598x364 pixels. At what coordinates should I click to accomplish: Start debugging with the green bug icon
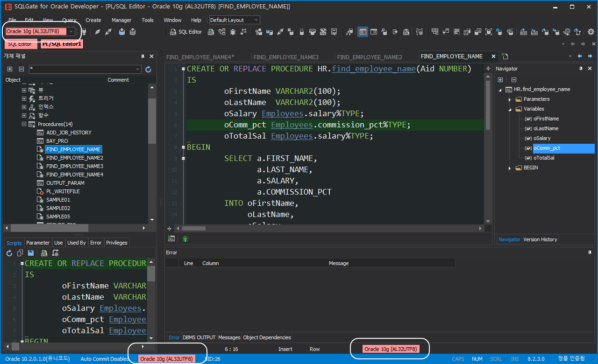pos(185,238)
